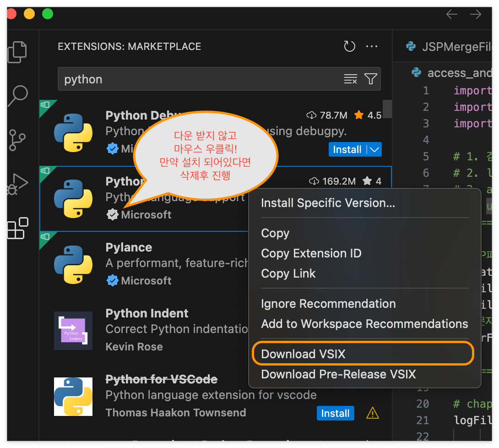The height and width of the screenshot is (448, 499).
Task: Click line number 20 in the editor
Action: pos(423,404)
